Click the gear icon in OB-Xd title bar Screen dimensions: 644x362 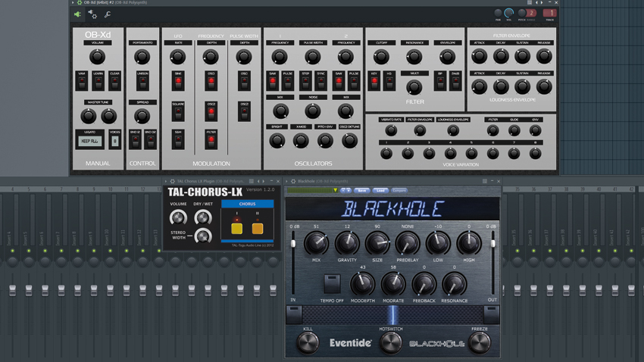pyautogui.click(x=80, y=2)
